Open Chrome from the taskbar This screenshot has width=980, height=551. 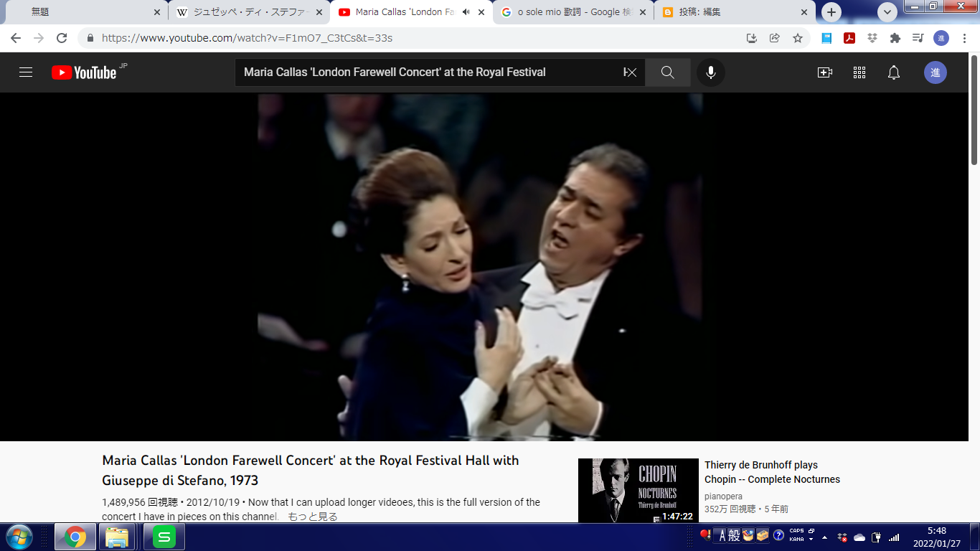tap(75, 537)
